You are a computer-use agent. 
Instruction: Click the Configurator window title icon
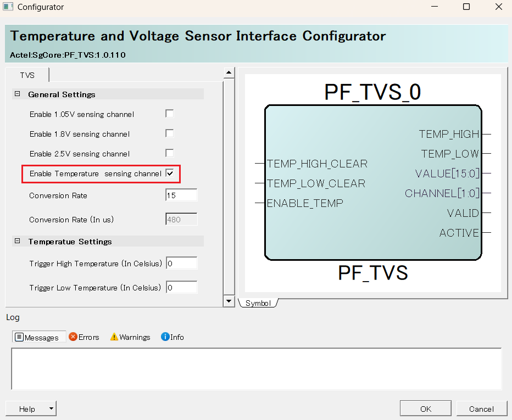[x=8, y=7]
